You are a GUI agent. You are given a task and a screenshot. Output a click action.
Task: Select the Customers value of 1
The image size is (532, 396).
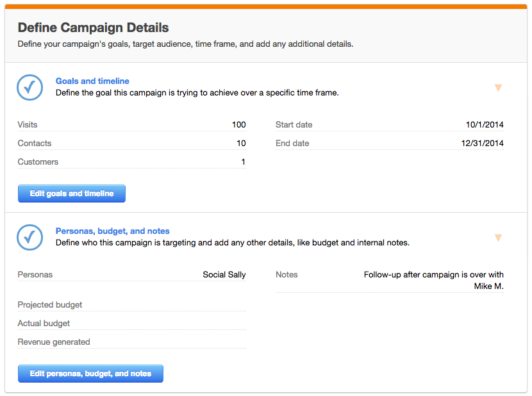click(243, 162)
